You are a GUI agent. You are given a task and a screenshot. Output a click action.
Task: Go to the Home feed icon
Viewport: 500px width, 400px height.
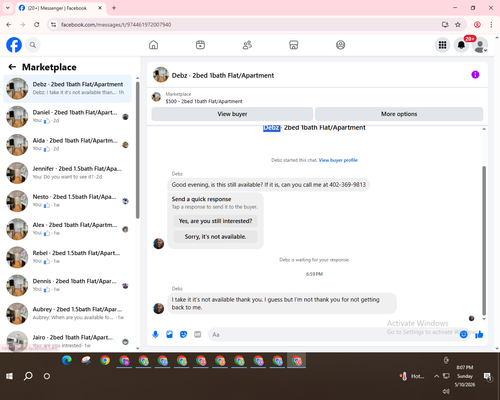[153, 45]
